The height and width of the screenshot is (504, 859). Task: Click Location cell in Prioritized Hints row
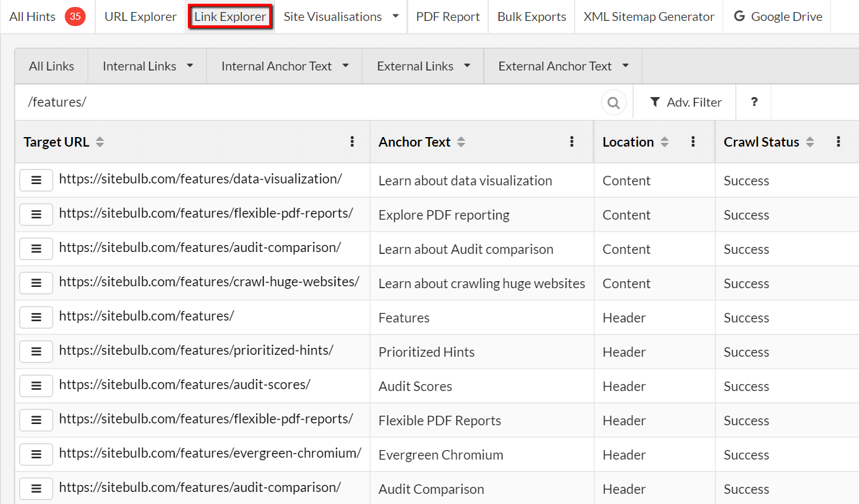pos(655,352)
